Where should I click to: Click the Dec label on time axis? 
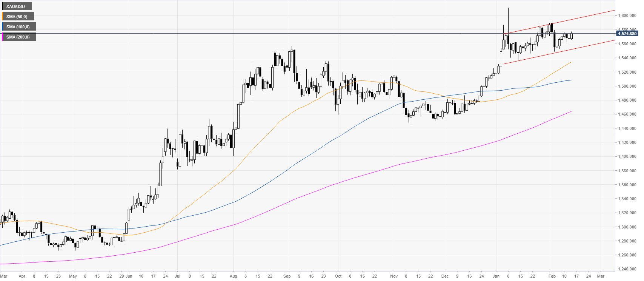tap(445, 276)
